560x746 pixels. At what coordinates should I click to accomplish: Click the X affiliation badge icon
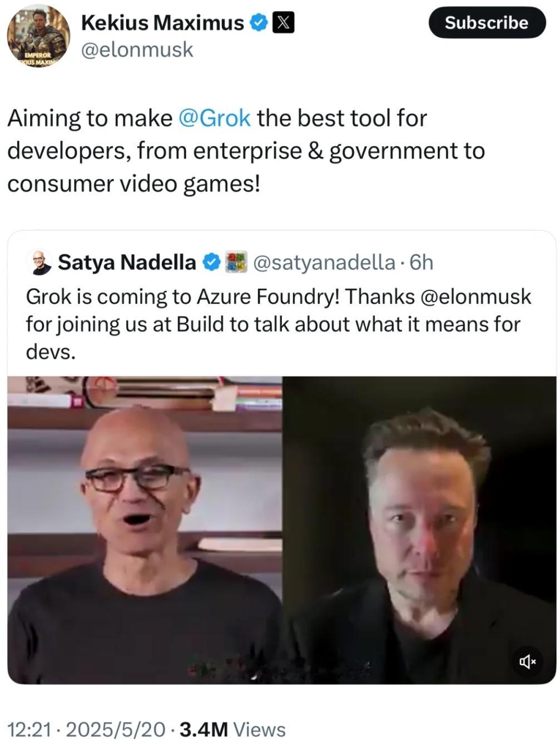click(283, 23)
